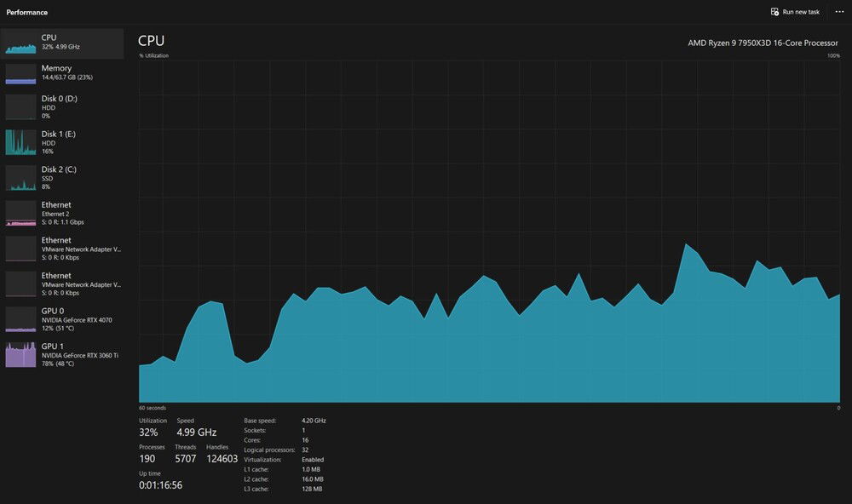Click the Run new task icon
This screenshot has width=852, height=504.
774,12
